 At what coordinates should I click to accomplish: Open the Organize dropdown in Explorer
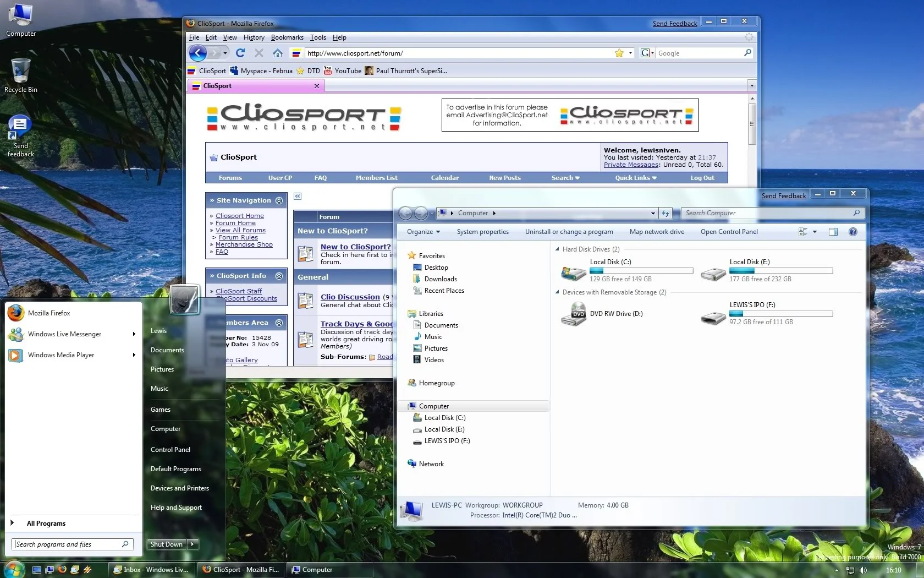(x=423, y=232)
